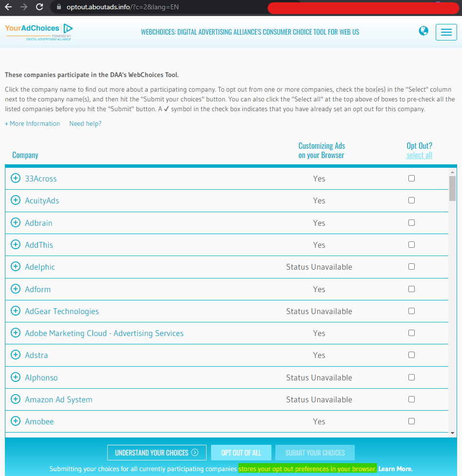Check opt out box for Adobe Marketing Cloud
The height and width of the screenshot is (476, 462).
411,333
